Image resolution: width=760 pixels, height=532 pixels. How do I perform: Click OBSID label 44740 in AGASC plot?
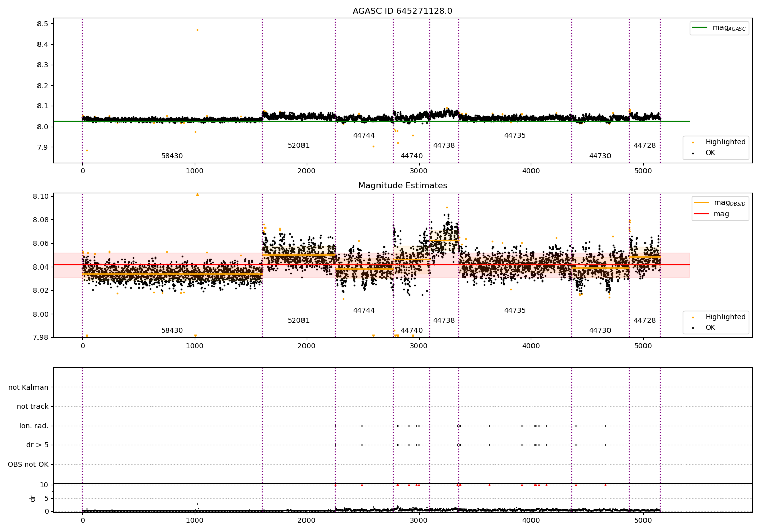[411, 156]
